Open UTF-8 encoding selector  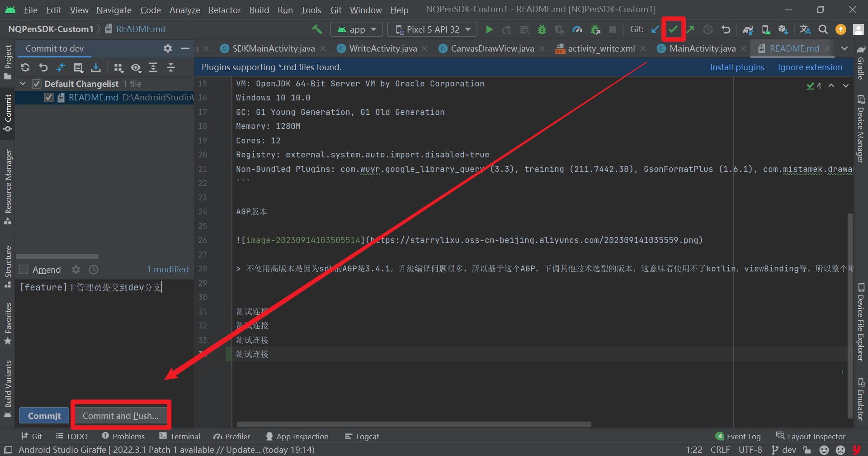coord(750,450)
